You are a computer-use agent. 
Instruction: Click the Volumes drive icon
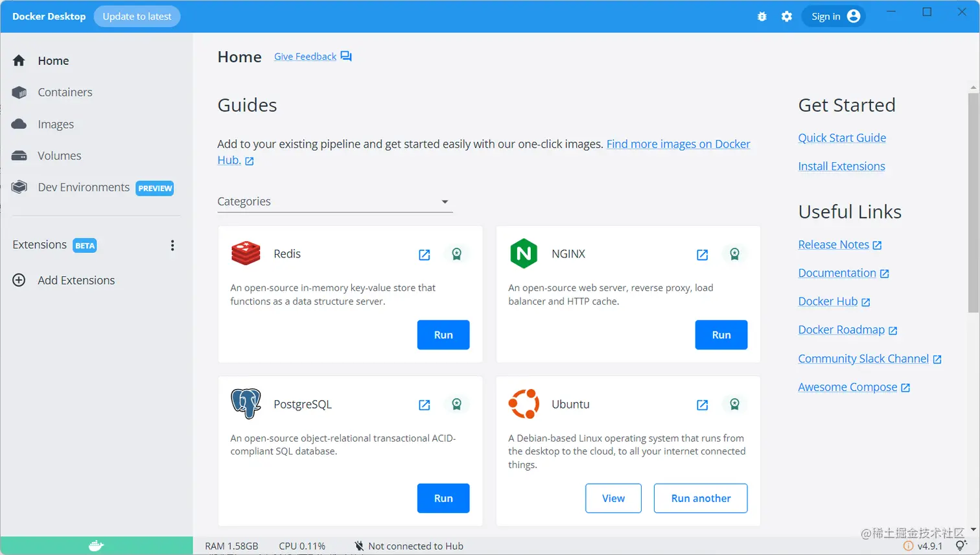[x=19, y=156]
